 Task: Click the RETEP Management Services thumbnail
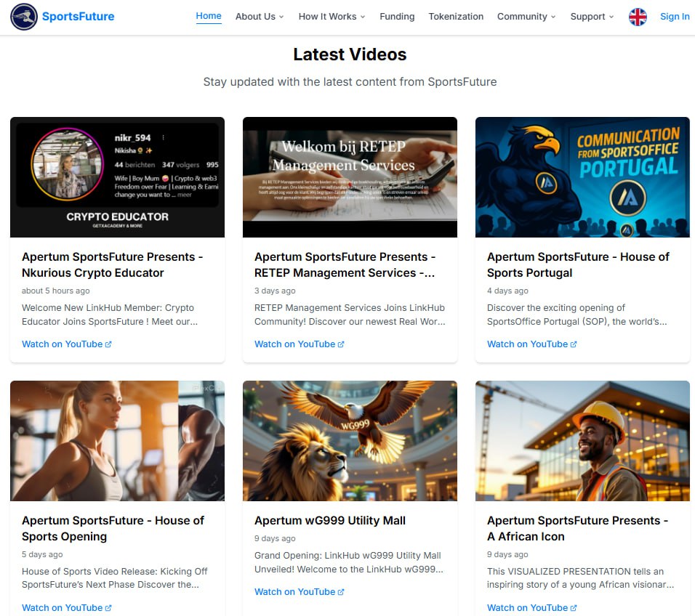tap(350, 177)
